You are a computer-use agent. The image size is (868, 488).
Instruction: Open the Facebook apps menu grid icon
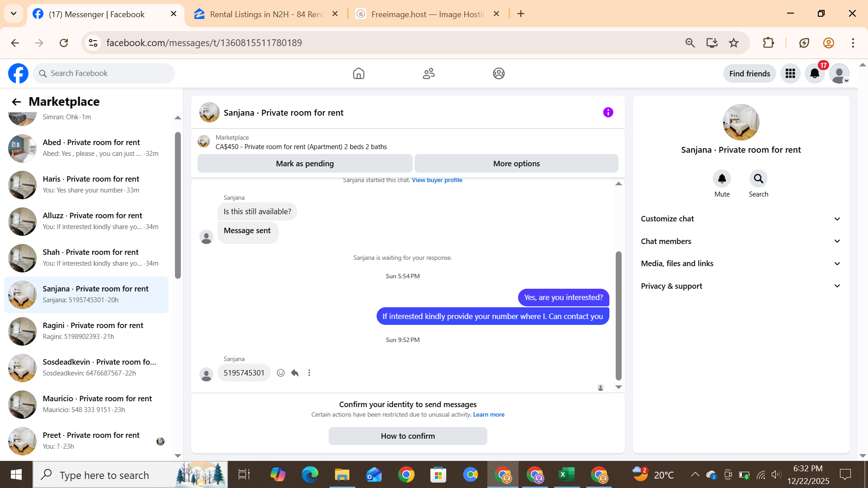click(790, 73)
